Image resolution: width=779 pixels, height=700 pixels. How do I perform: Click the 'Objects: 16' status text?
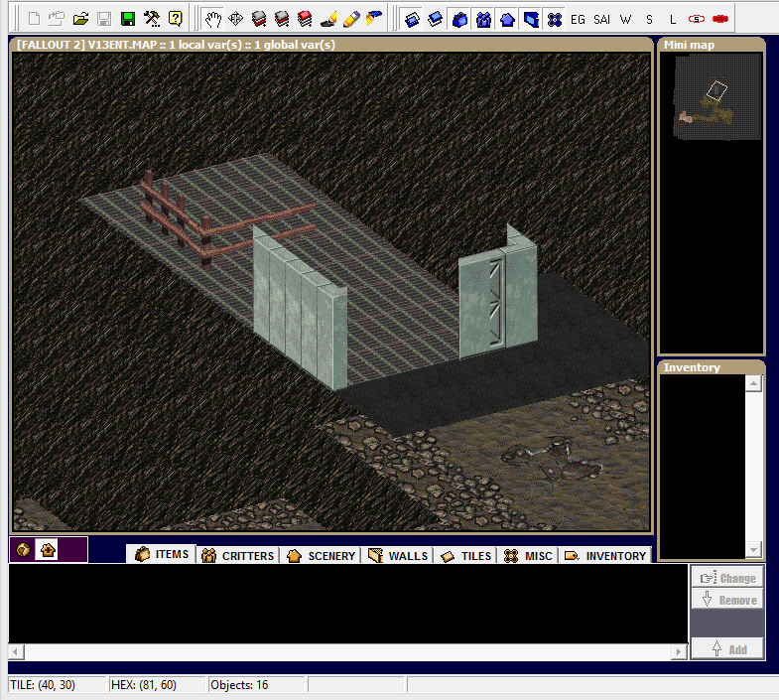(239, 684)
